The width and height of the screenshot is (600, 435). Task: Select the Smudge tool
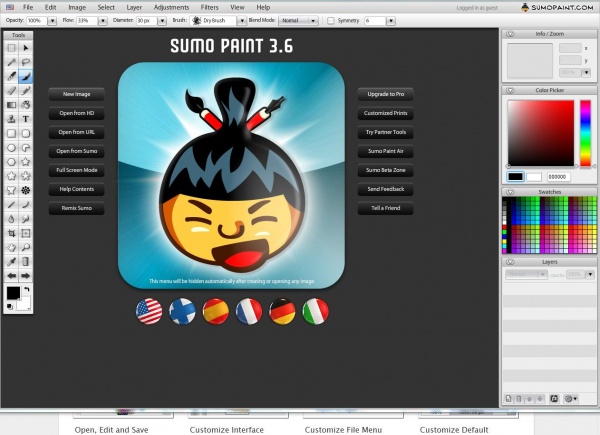coord(26,219)
